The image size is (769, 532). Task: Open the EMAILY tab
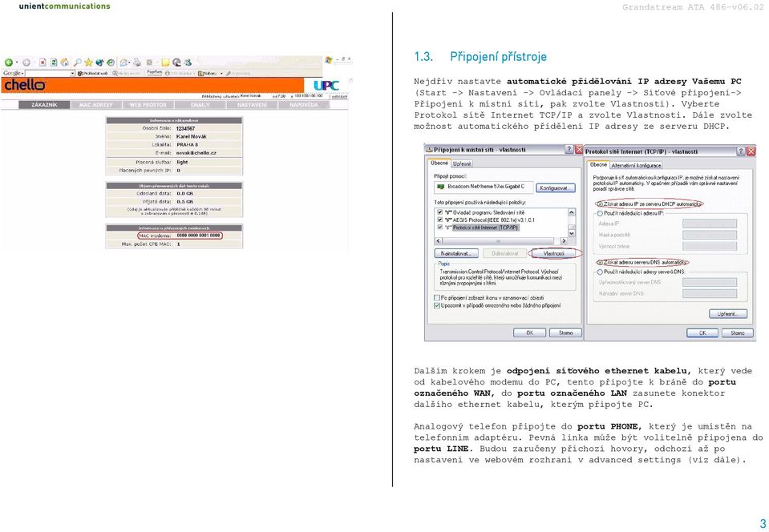pyautogui.click(x=200, y=105)
